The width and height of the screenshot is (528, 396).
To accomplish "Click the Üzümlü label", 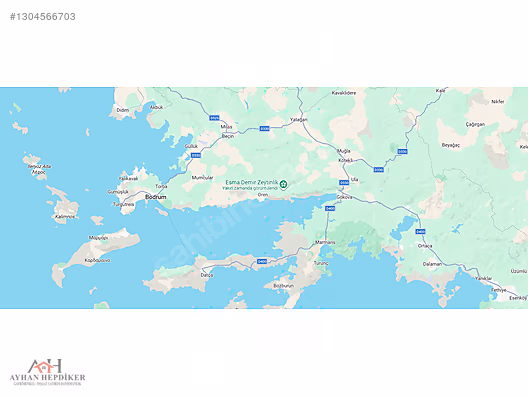I will coord(519,271).
